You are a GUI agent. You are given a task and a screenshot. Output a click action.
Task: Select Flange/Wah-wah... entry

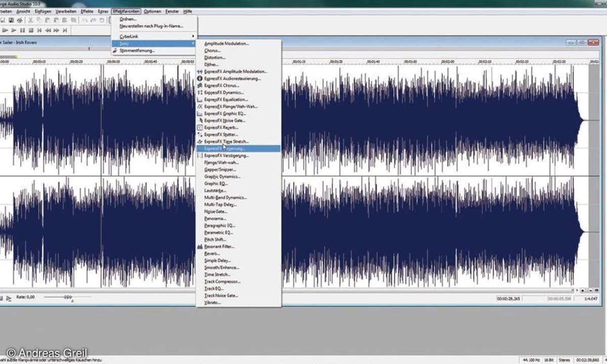click(238, 163)
